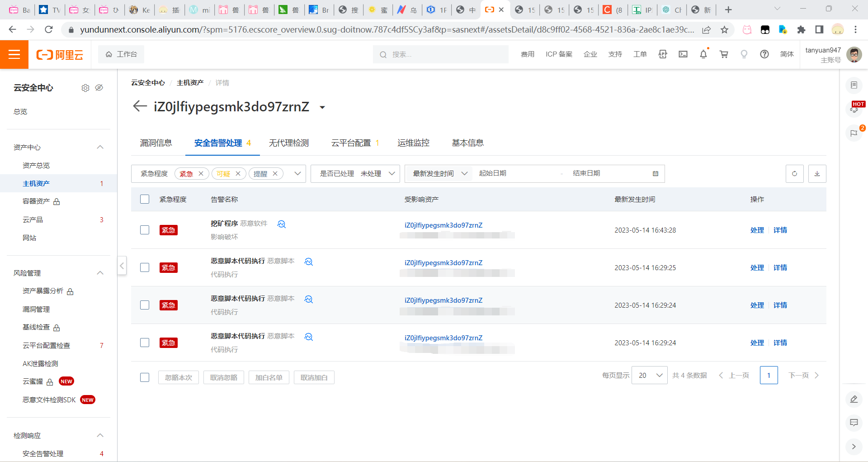Open the shopping cart icon

point(723,54)
